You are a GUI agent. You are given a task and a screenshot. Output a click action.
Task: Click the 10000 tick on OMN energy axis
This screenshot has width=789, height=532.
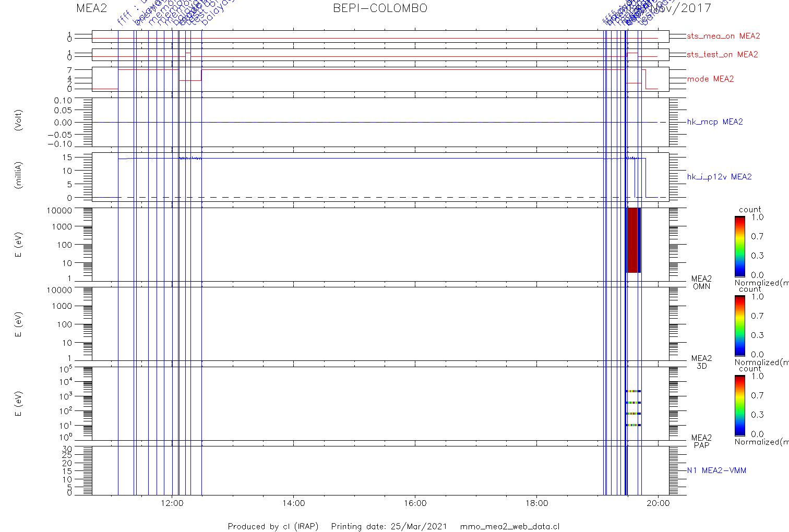pyautogui.click(x=60, y=210)
